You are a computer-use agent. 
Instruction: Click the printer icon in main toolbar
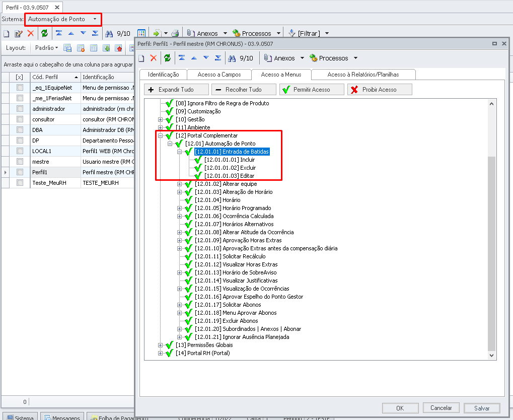(x=175, y=33)
